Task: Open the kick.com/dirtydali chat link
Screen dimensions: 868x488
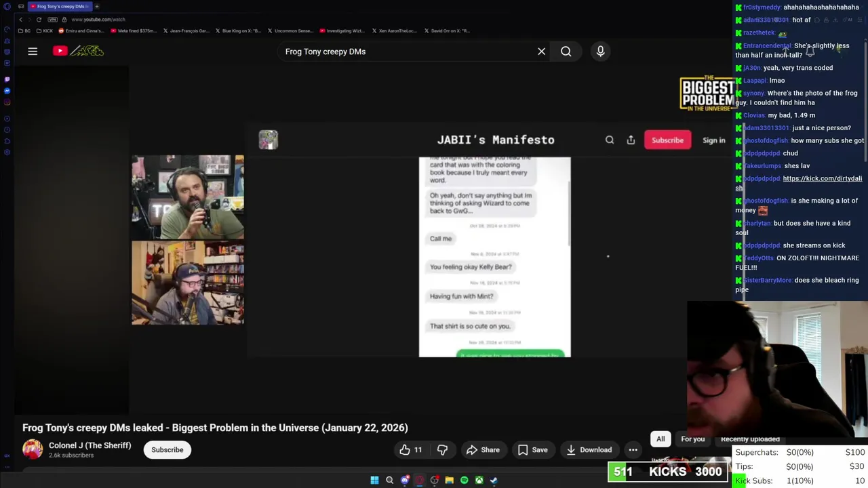Action: click(822, 179)
